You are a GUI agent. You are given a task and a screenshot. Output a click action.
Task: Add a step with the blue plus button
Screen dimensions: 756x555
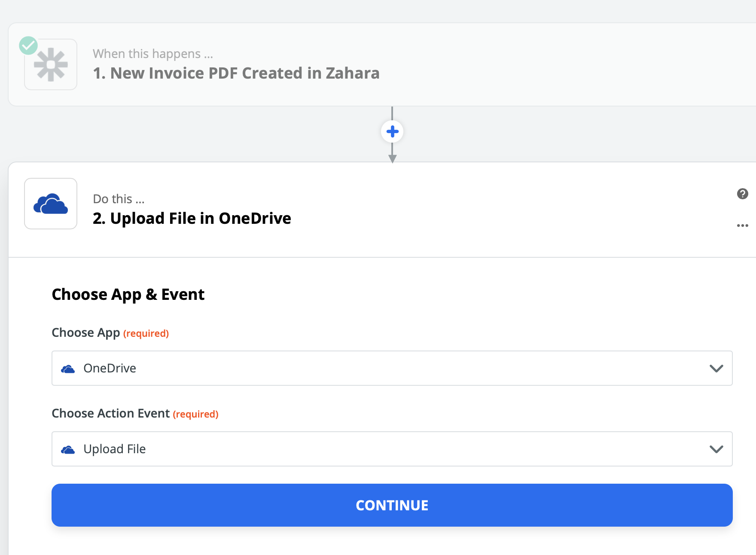click(392, 131)
